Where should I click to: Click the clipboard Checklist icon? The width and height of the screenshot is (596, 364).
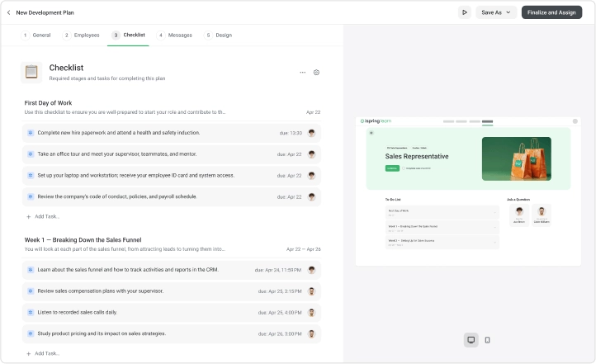click(31, 72)
